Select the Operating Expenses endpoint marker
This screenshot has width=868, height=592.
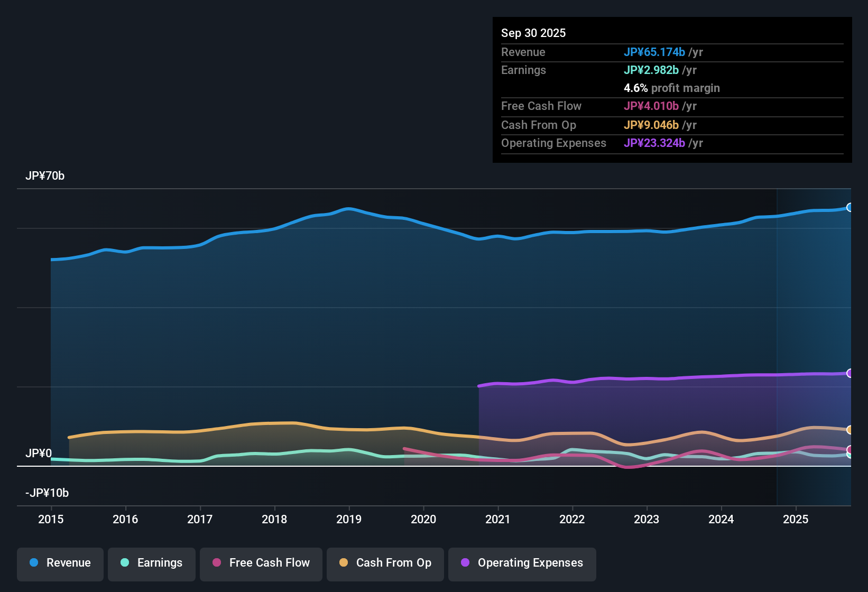[849, 373]
